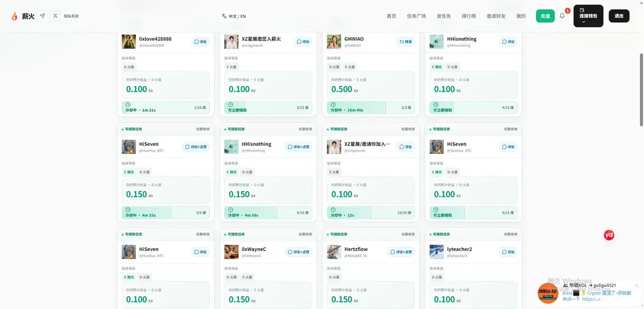Open the notification bell icon
The height and width of the screenshot is (309, 644).
[x=562, y=16]
